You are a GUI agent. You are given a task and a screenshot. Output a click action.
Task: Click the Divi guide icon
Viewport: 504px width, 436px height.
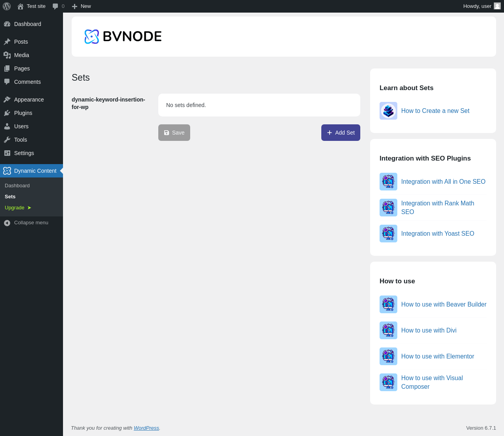388,330
